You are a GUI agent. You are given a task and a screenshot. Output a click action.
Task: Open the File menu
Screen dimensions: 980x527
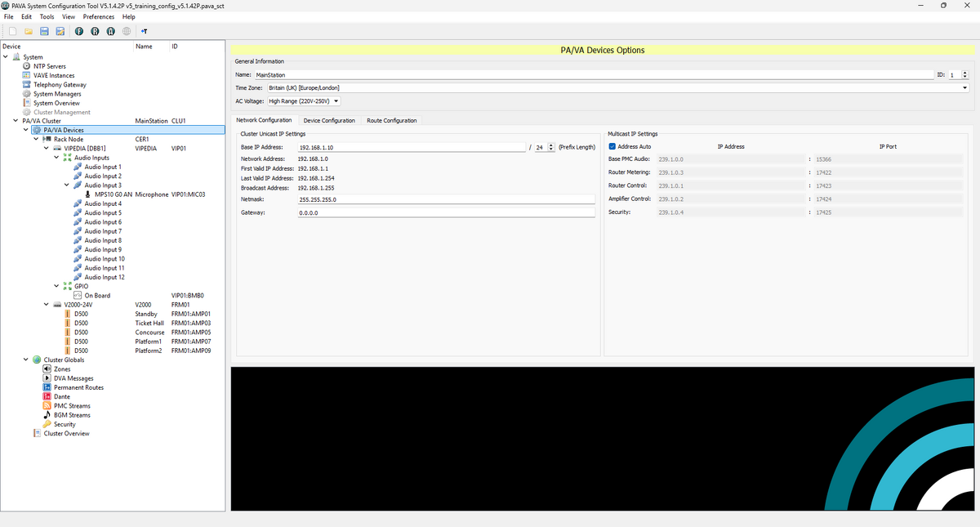[9, 16]
